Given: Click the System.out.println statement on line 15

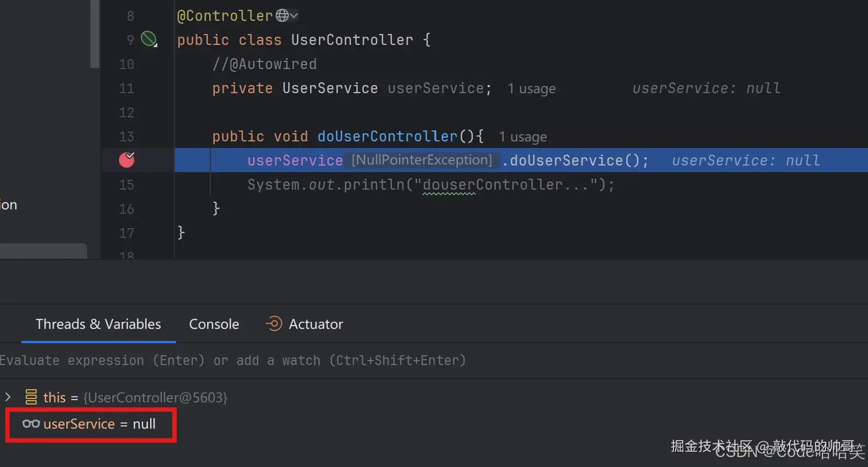Looking at the screenshot, I should click(431, 185).
